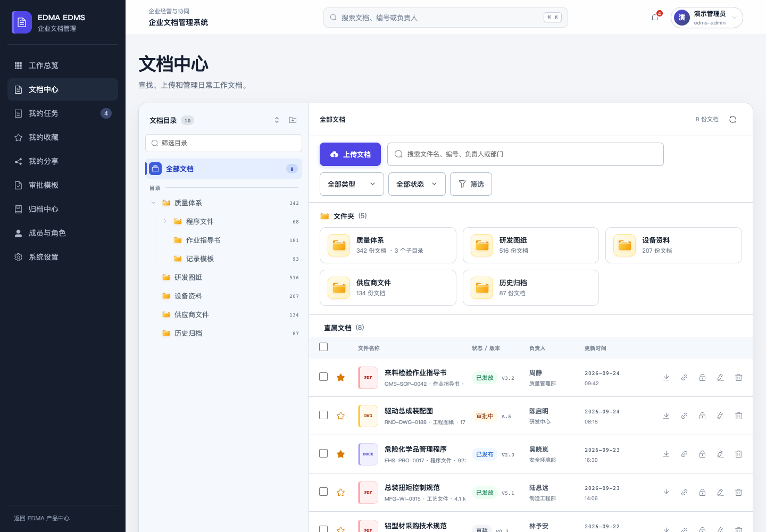Focus the 筛选目录 input field
766x532 pixels.
[x=223, y=143]
